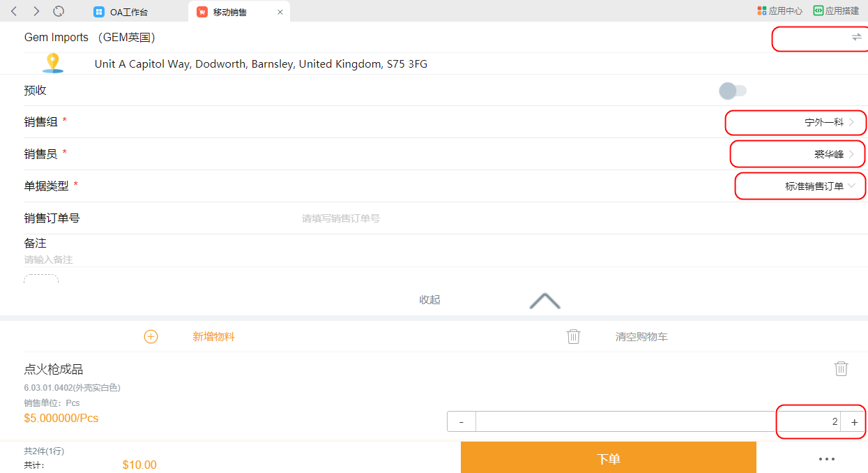
Task: Click the 销售订单号 input field
Action: [488, 218]
